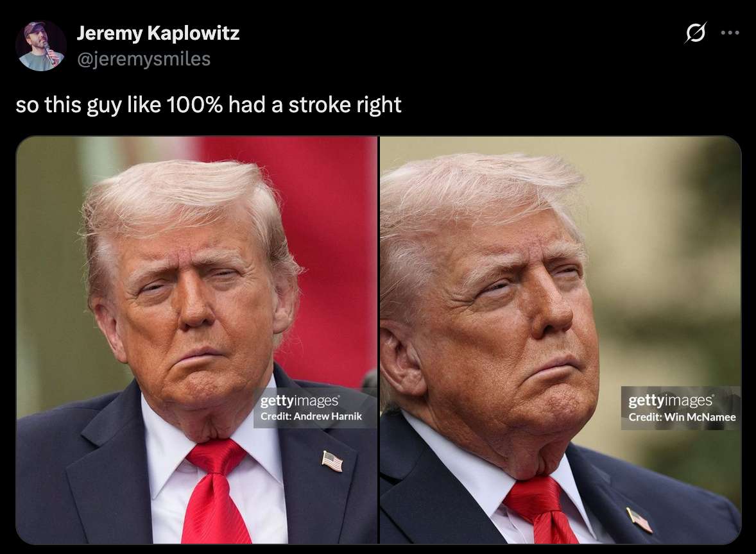756x554 pixels.
Task: Open the three-dot more options menu
Action: click(x=730, y=33)
